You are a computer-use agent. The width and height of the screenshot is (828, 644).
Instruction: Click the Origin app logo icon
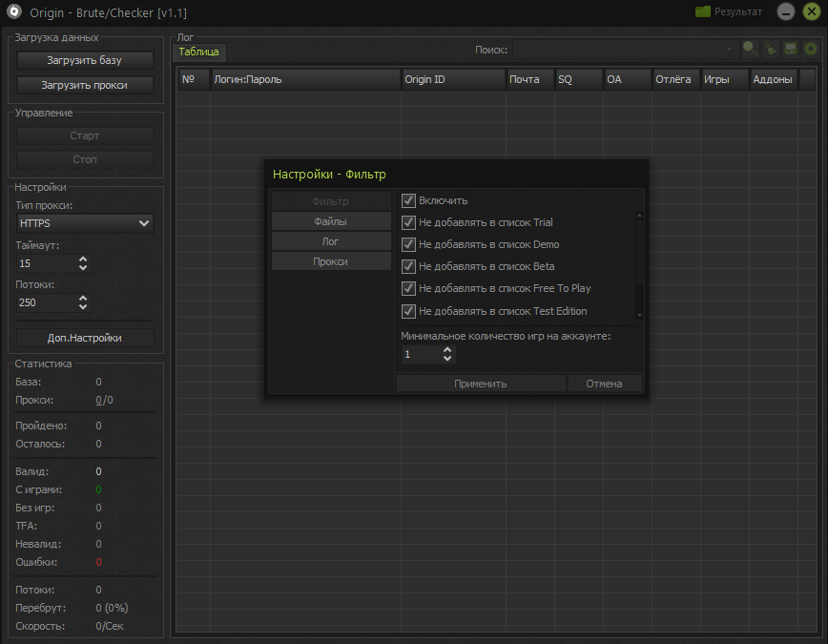click(x=14, y=11)
